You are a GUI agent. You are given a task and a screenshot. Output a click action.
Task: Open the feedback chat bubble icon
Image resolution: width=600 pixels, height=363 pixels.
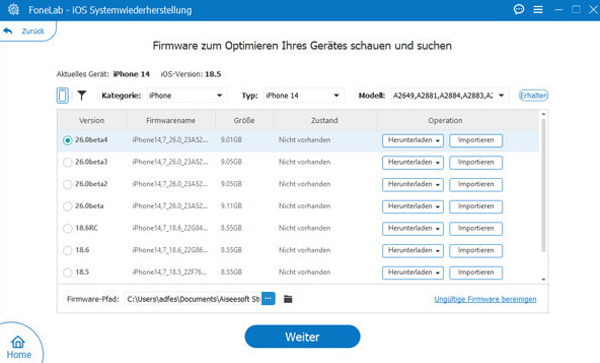519,9
